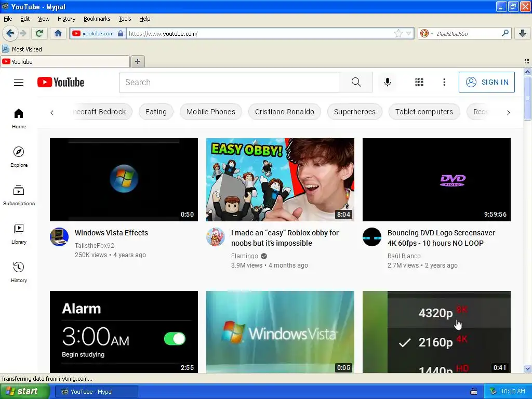Open the Raúl Blanco channel name link

[x=404, y=256]
